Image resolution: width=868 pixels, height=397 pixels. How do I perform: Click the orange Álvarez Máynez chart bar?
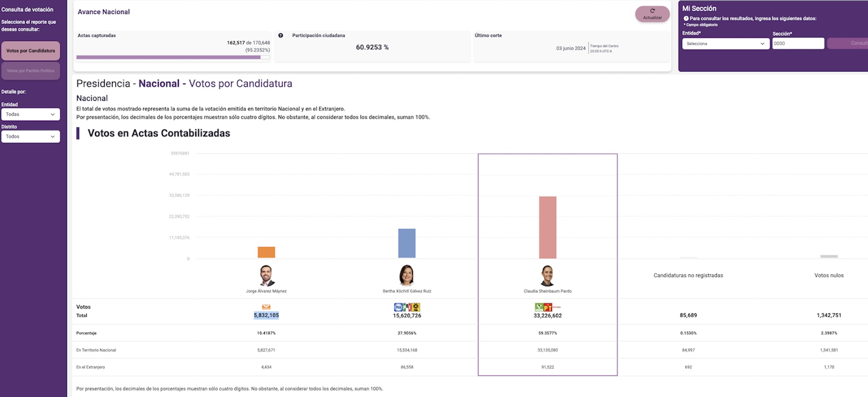(266, 252)
